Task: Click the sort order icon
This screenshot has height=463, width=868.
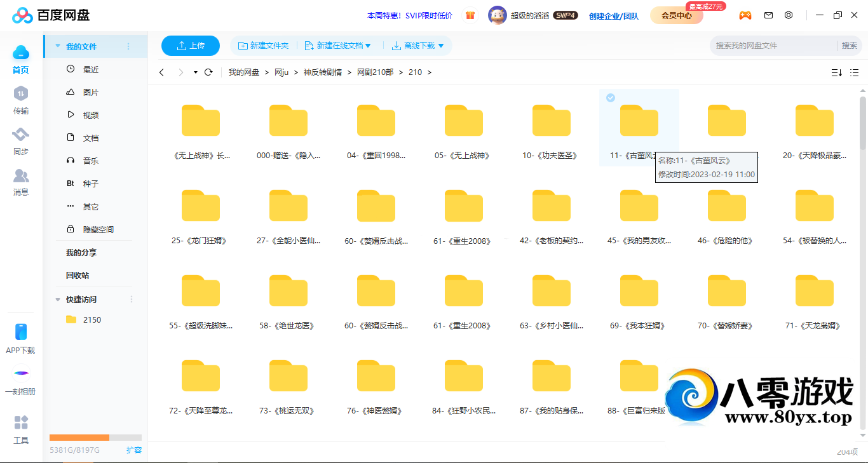Action: coord(836,73)
